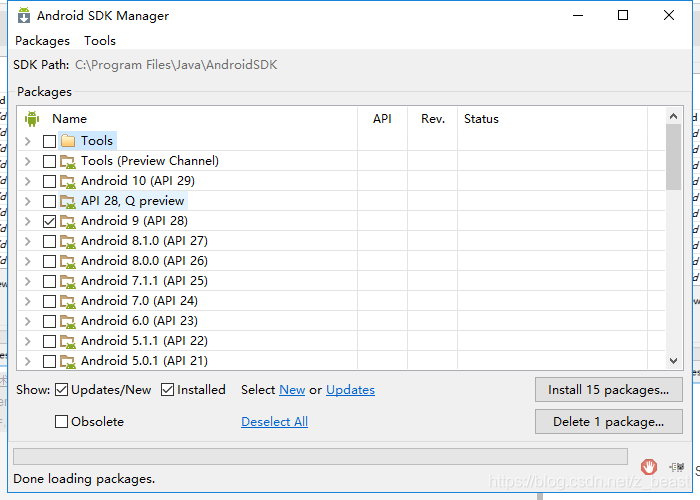Check the Android 8.1.0 (API 27) checkbox
This screenshot has width=700, height=500.
[49, 242]
